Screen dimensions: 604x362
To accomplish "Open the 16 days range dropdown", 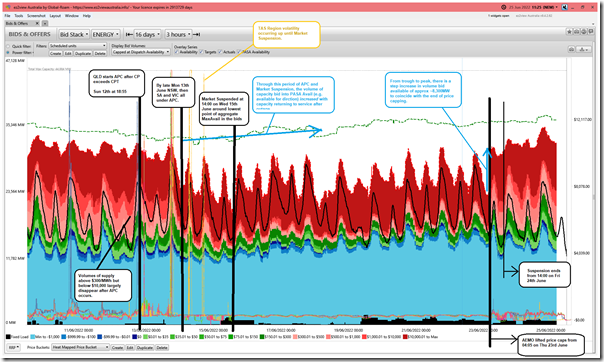I will click(148, 34).
